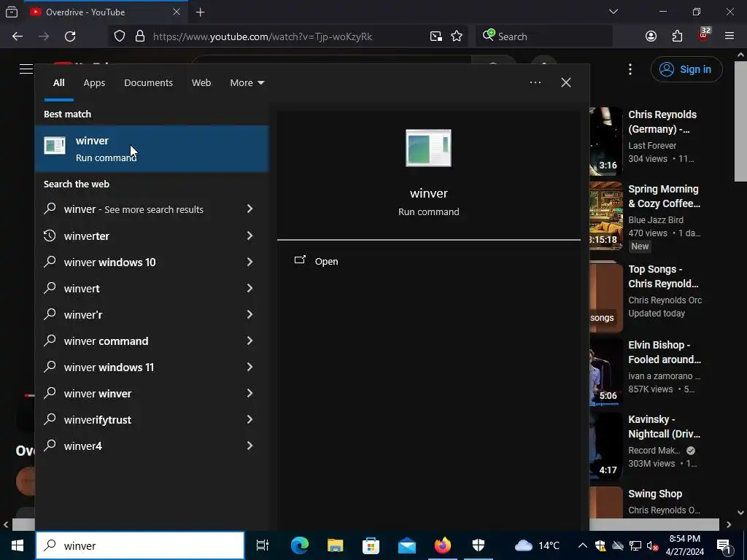The width and height of the screenshot is (747, 560).
Task: Open the Windows Start menu
Action: [x=18, y=545]
